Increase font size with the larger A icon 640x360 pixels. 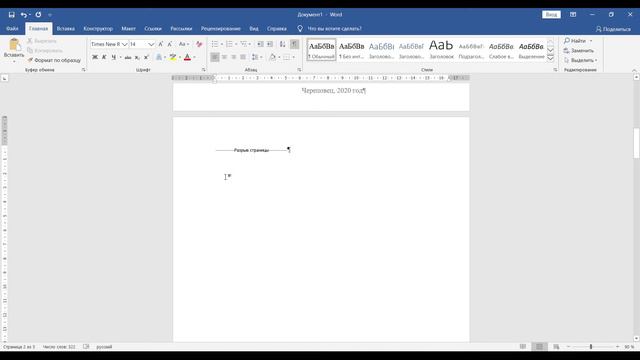(x=160, y=44)
